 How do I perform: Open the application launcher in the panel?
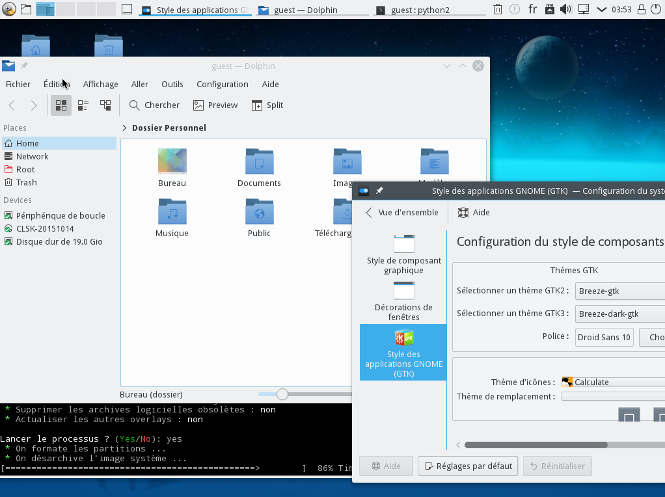(x=8, y=9)
